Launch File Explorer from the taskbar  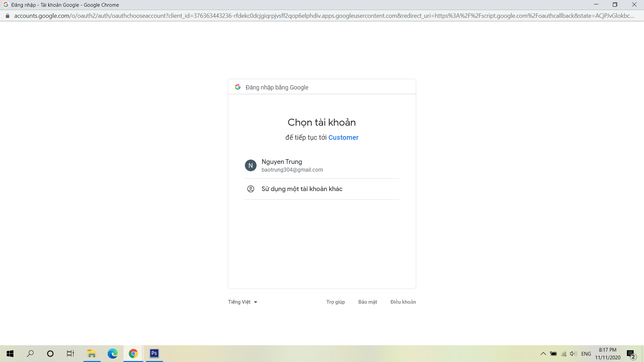(x=92, y=354)
